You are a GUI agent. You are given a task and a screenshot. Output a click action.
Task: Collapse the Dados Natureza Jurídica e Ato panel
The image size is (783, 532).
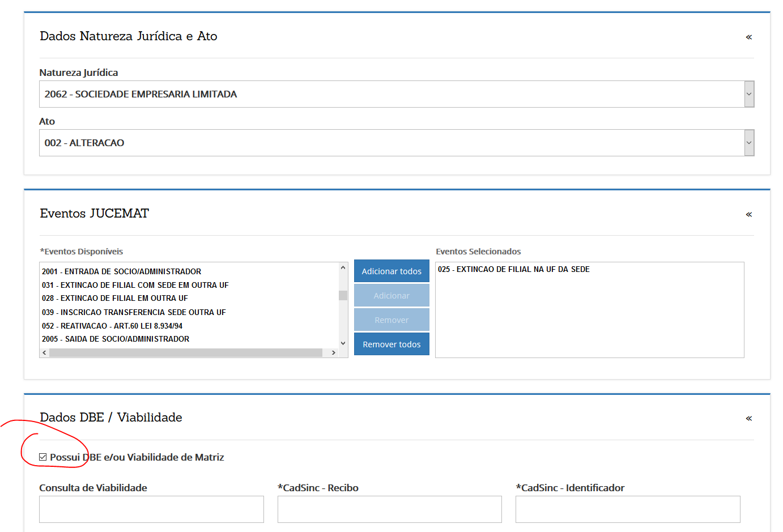tap(748, 37)
